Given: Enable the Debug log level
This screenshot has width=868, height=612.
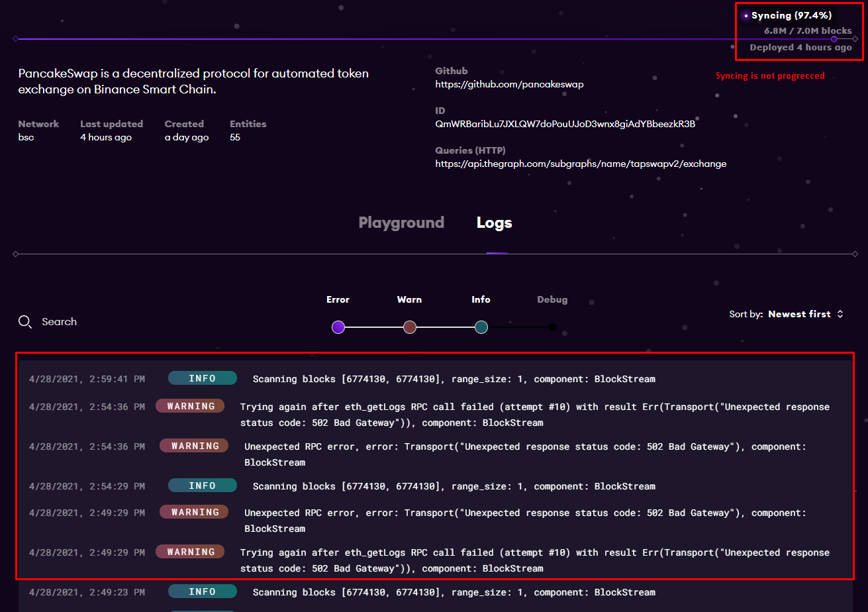Looking at the screenshot, I should coord(553,327).
